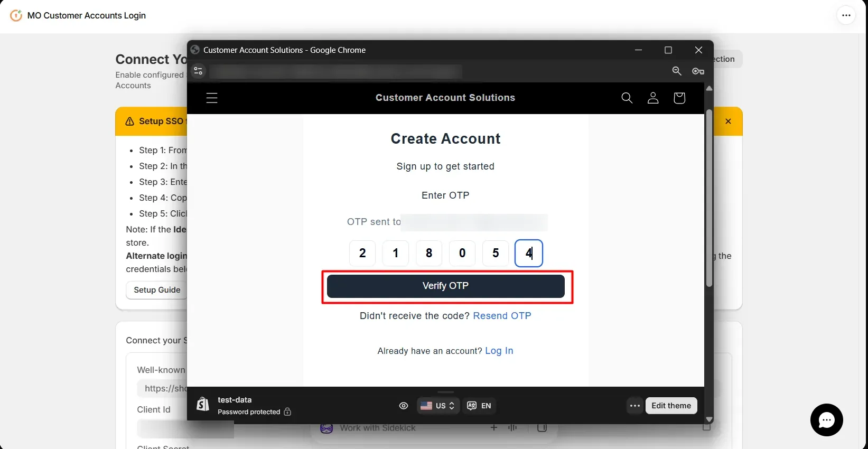The height and width of the screenshot is (449, 868).
Task: Open the EN language selector
Action: (479, 406)
